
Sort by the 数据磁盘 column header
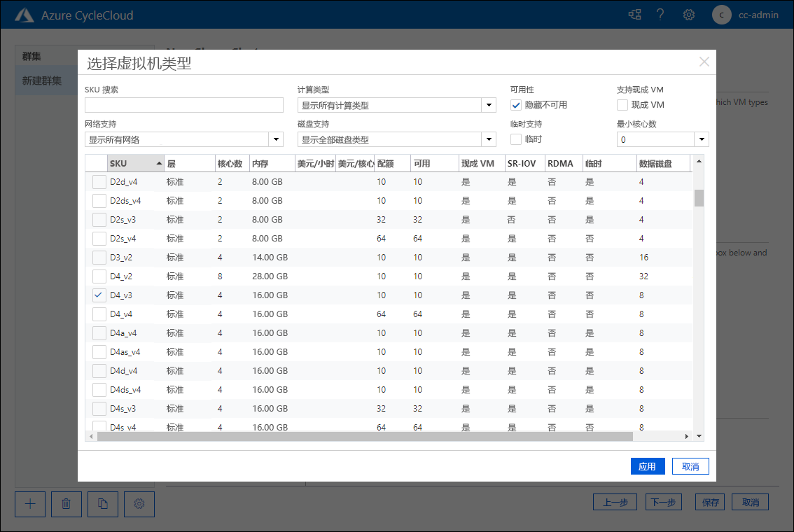coord(663,164)
